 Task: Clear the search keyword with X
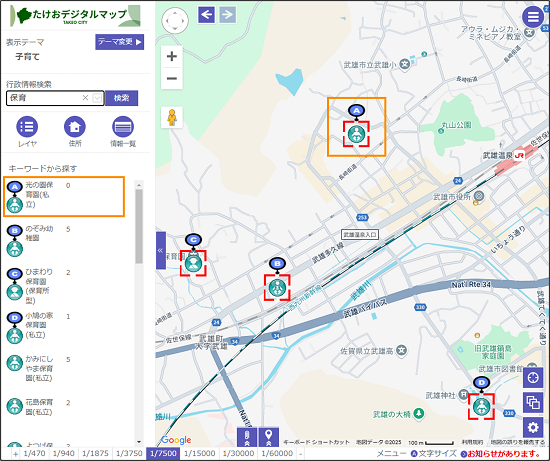point(85,98)
